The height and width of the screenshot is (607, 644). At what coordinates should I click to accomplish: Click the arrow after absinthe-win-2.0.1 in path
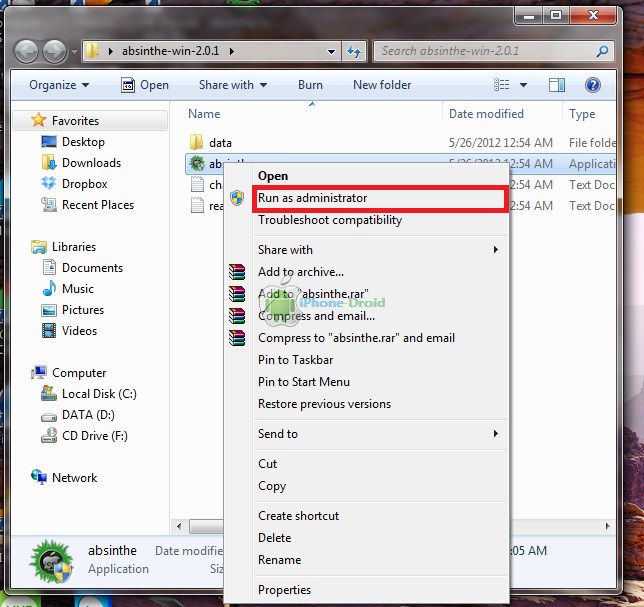[232, 51]
